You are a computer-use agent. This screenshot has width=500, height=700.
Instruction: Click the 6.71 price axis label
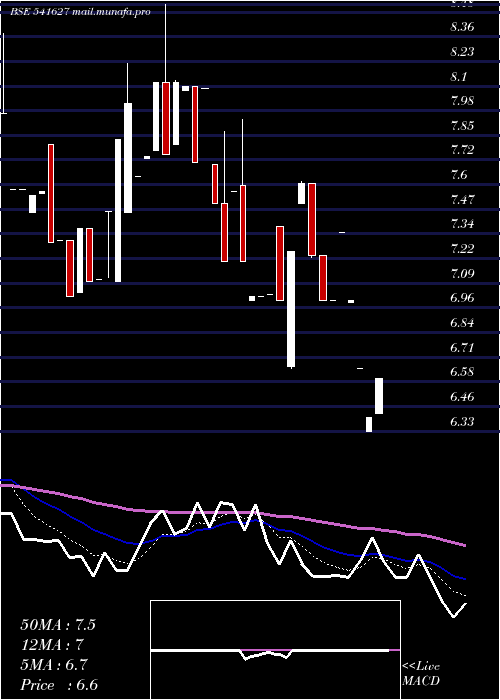[x=462, y=347]
